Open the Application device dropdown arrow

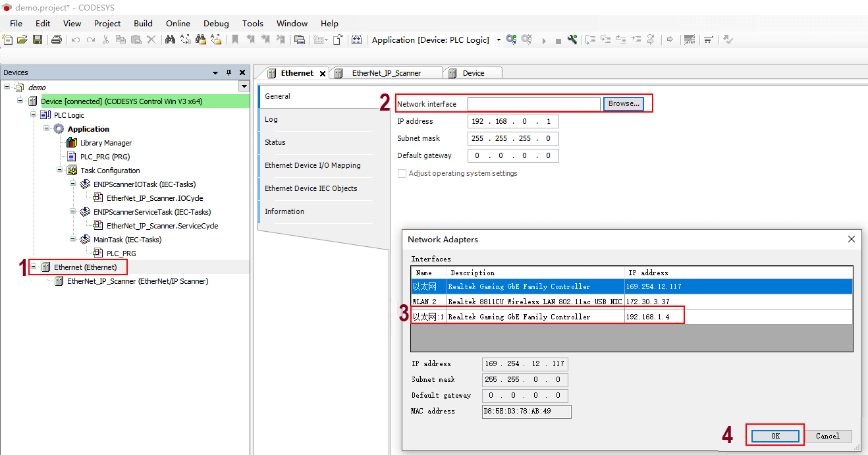click(499, 40)
